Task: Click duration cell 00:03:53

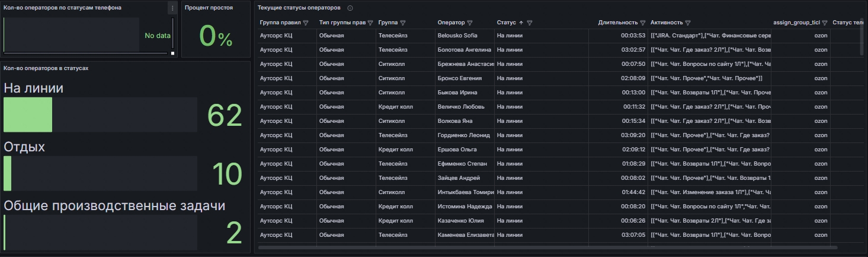Action: click(x=619, y=36)
